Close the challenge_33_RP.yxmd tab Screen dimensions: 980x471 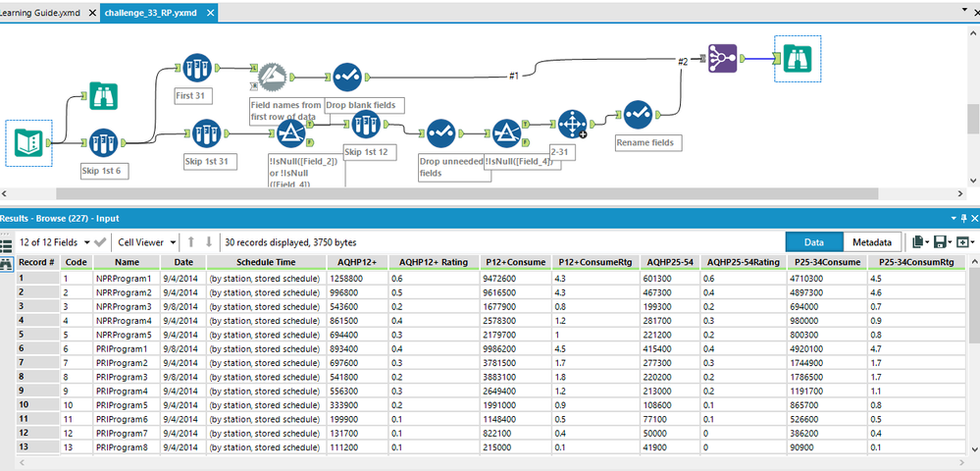(x=210, y=13)
